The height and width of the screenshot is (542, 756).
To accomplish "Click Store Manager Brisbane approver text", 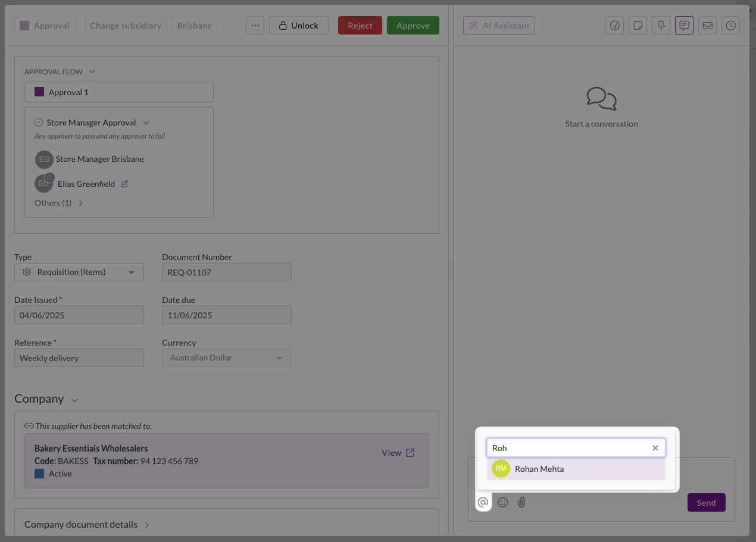I will (100, 159).
